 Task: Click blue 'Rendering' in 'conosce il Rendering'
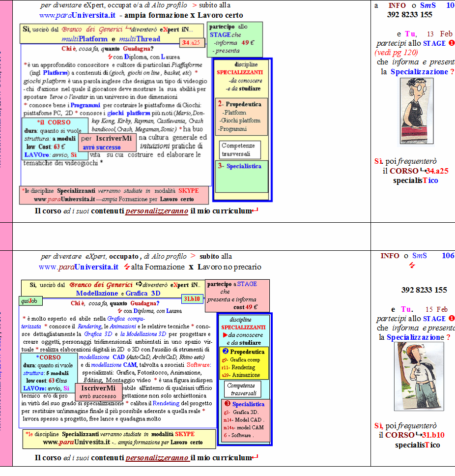pyautogui.click(x=89, y=327)
